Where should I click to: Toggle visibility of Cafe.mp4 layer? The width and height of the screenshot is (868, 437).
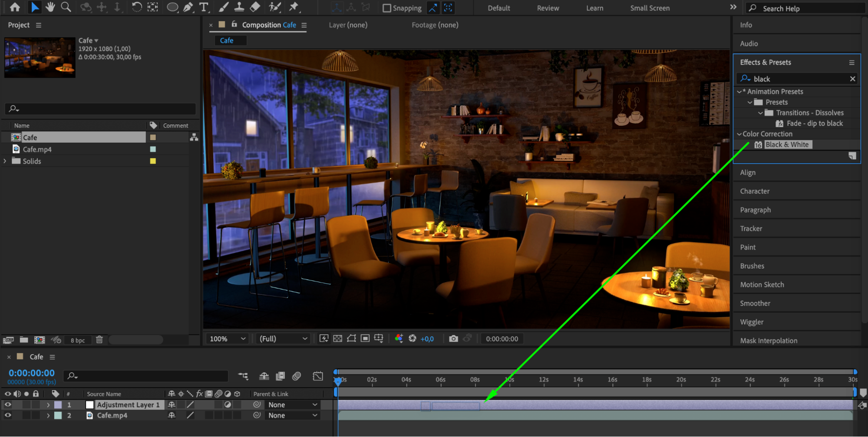8,415
